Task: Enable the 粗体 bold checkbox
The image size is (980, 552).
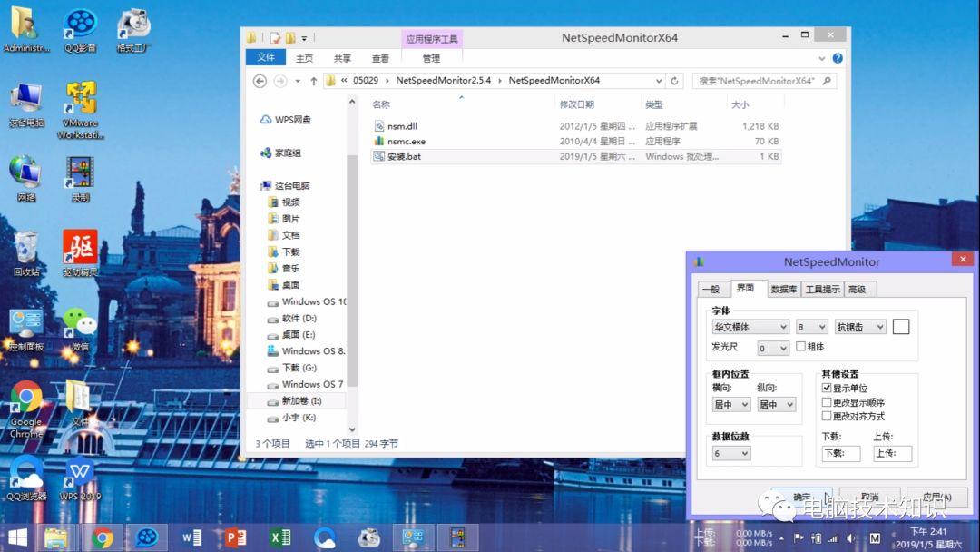Action: coord(800,346)
